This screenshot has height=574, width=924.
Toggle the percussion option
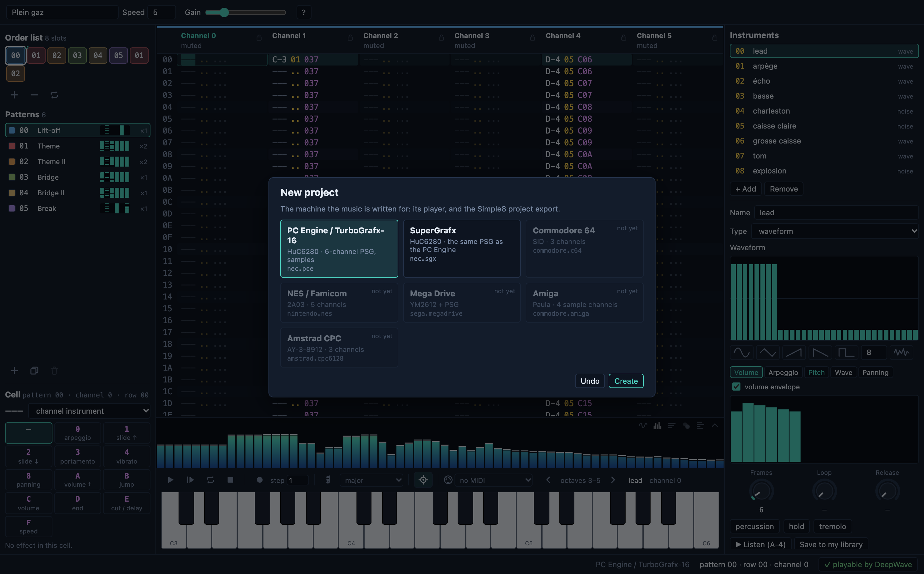point(754,526)
